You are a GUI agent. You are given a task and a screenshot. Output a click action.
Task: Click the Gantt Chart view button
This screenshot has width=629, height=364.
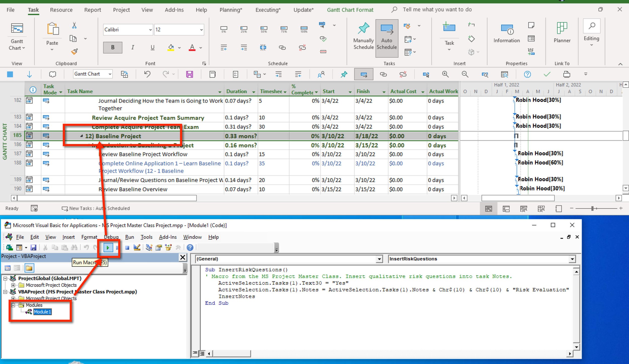click(x=17, y=37)
